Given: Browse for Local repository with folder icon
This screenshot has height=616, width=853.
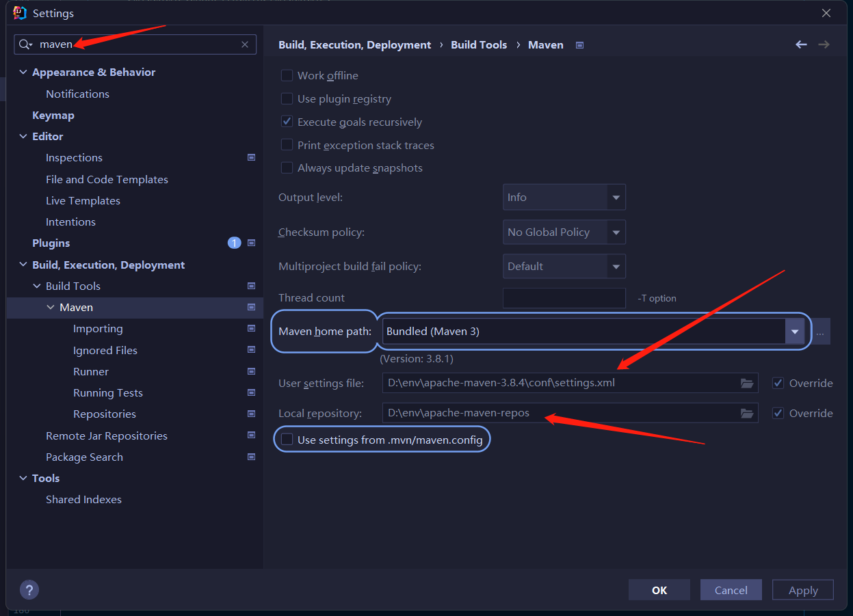Looking at the screenshot, I should [x=747, y=413].
